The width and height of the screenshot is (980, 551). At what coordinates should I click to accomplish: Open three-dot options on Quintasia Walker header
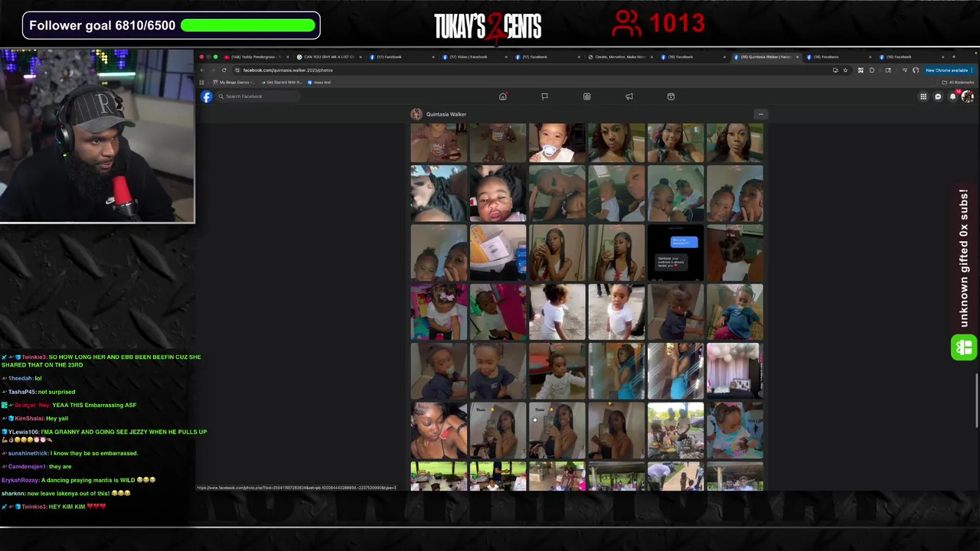click(x=760, y=114)
